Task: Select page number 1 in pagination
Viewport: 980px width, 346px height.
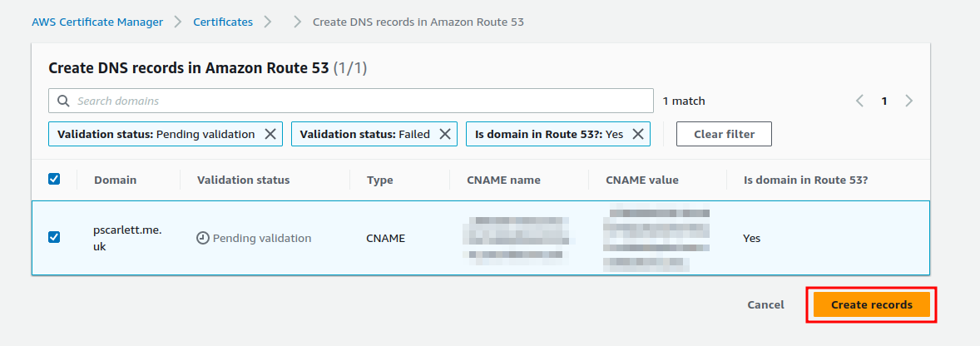Action: point(884,101)
